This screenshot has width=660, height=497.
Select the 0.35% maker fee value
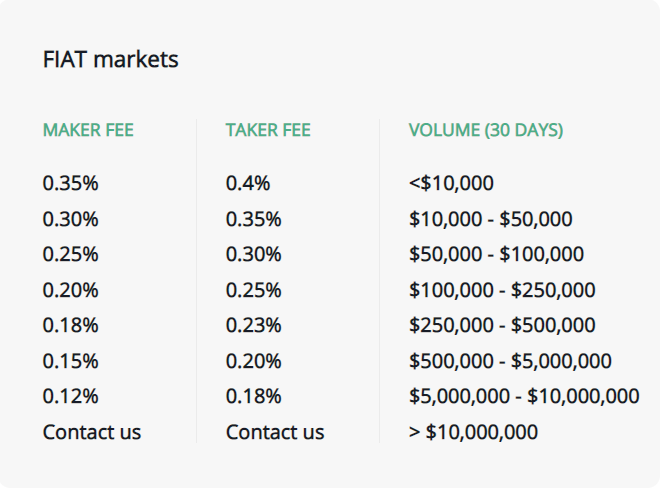70,183
